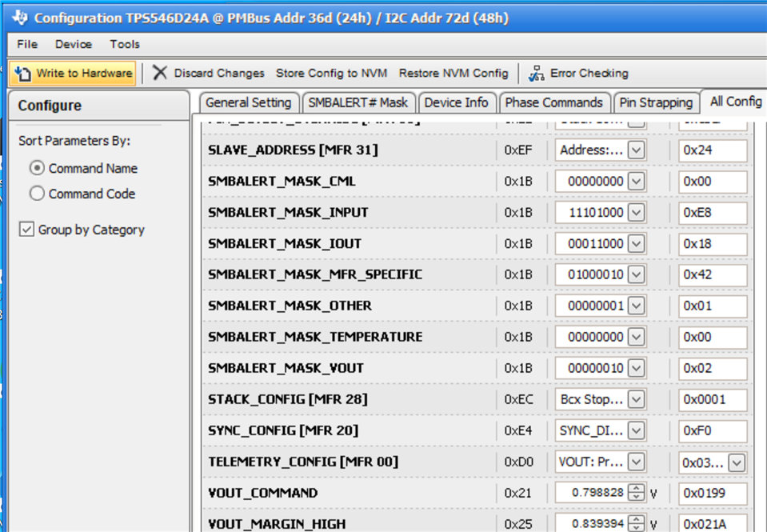The width and height of the screenshot is (767, 532).
Task: Click the SMBALERT_MASK_CML row label
Action: click(282, 181)
